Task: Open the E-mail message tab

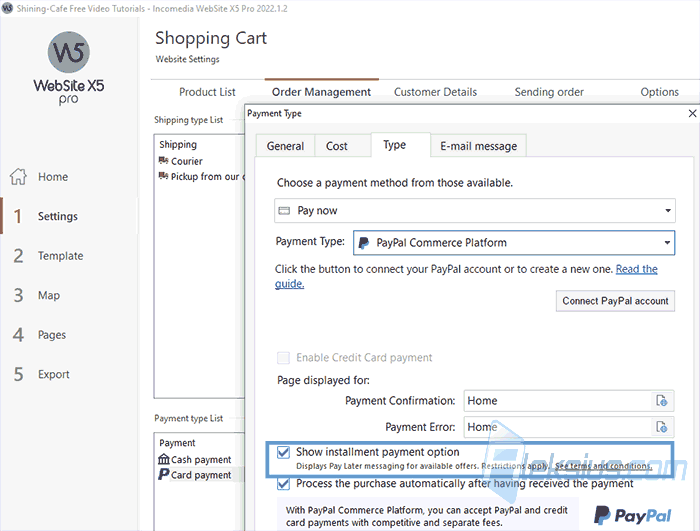Action: [x=479, y=146]
